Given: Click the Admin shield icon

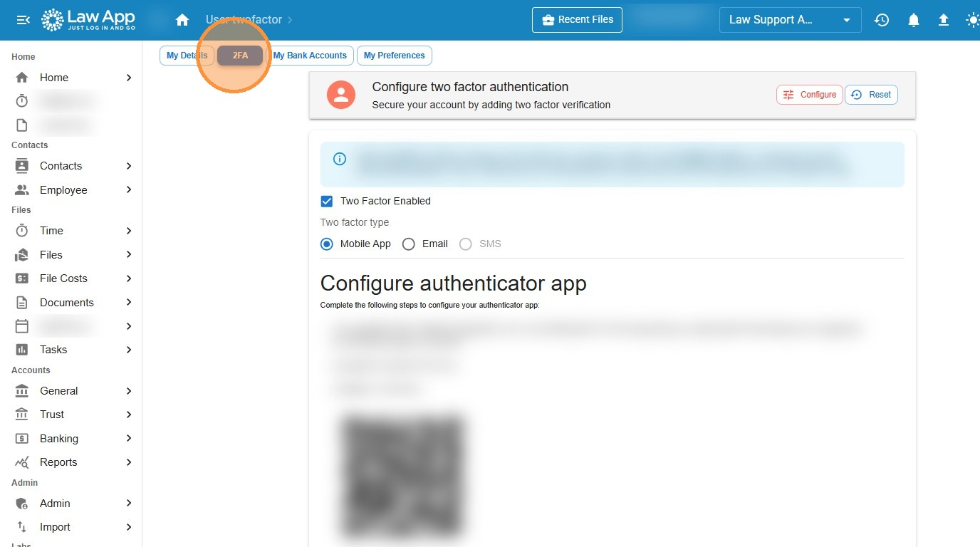Looking at the screenshot, I should [x=22, y=504].
